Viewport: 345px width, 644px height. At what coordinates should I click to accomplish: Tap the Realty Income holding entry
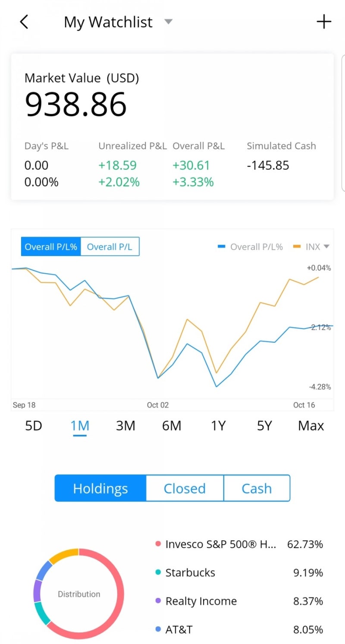pos(201,601)
